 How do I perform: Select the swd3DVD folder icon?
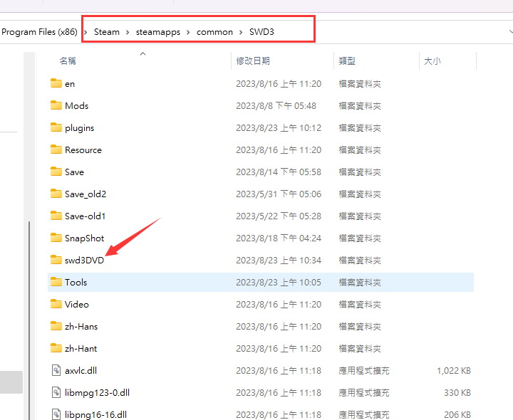(x=56, y=260)
